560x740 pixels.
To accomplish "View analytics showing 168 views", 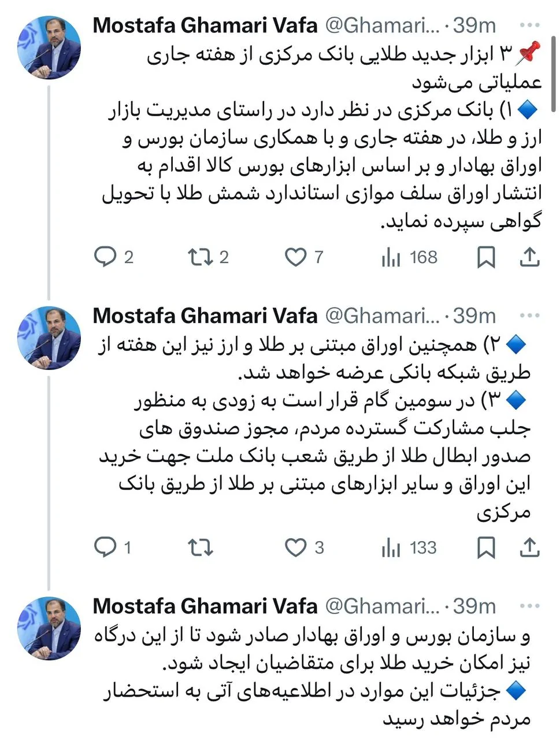I will pos(391,257).
